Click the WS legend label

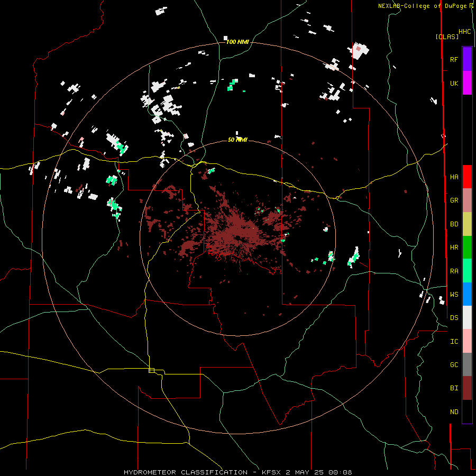[x=454, y=295]
